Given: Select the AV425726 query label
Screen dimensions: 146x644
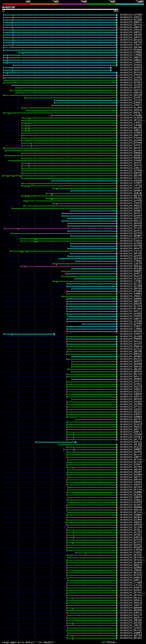Looking at the screenshot, I should pos(8,7).
